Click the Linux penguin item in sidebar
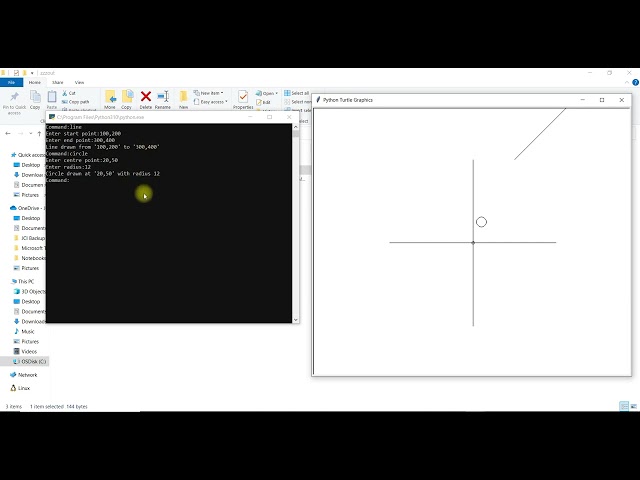The height and width of the screenshot is (480, 640). [20, 388]
